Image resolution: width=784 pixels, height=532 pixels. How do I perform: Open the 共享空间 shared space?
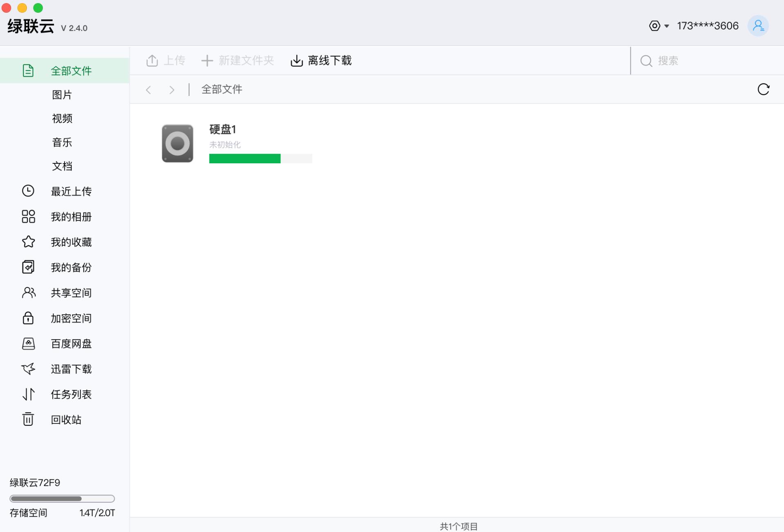click(71, 293)
